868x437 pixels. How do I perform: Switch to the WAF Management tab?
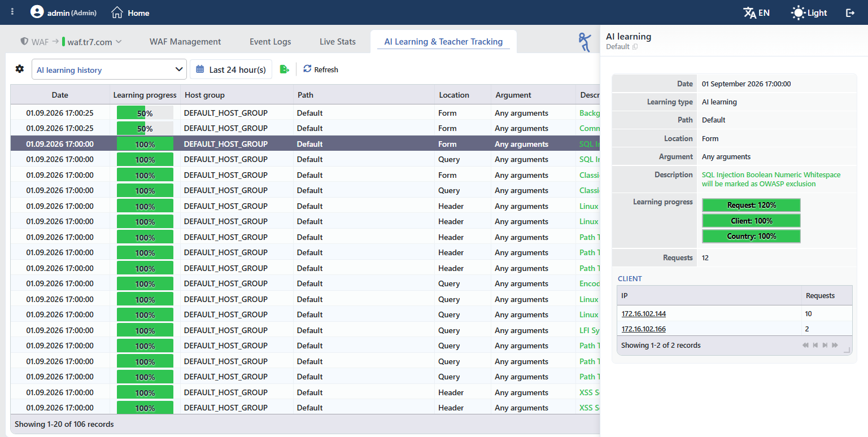pos(185,42)
